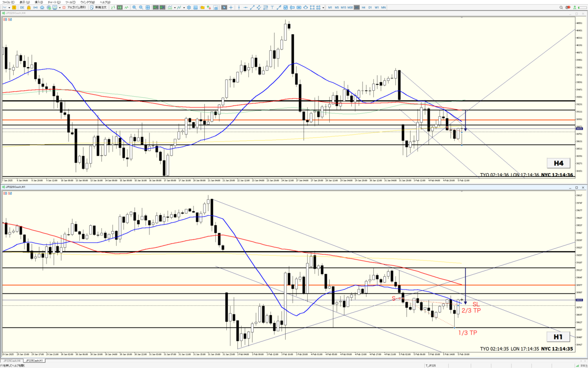Select the H4 timeframe in toolbar
This screenshot has height=368, width=588.
click(x=363, y=7)
